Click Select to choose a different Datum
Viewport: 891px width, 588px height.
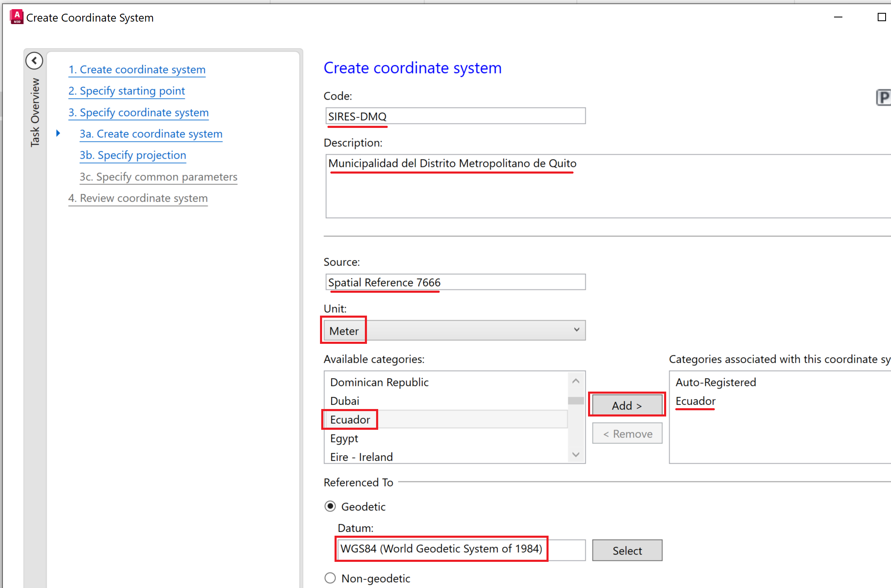click(x=627, y=550)
